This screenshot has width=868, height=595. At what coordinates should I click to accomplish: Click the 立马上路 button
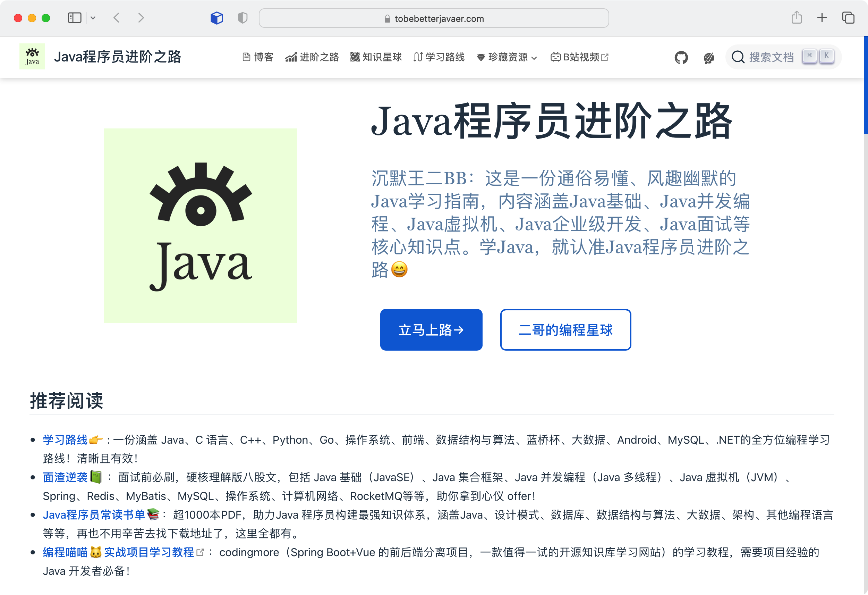point(431,330)
